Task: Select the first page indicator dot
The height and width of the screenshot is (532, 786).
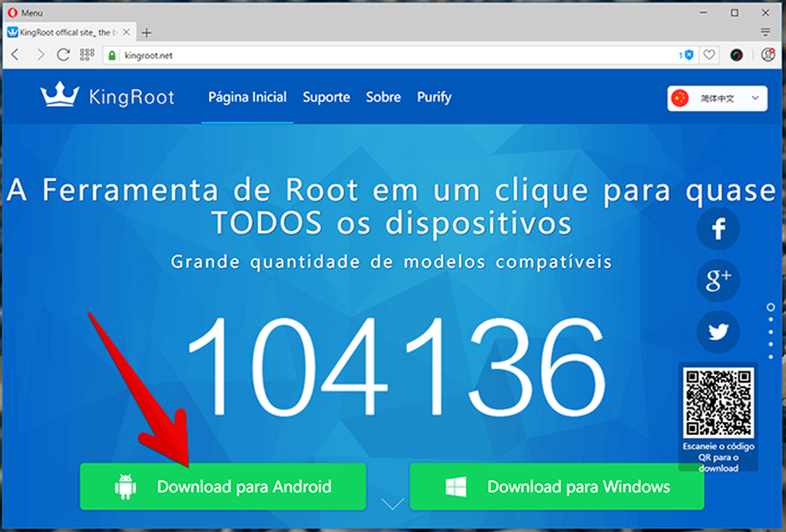Action: (x=771, y=306)
